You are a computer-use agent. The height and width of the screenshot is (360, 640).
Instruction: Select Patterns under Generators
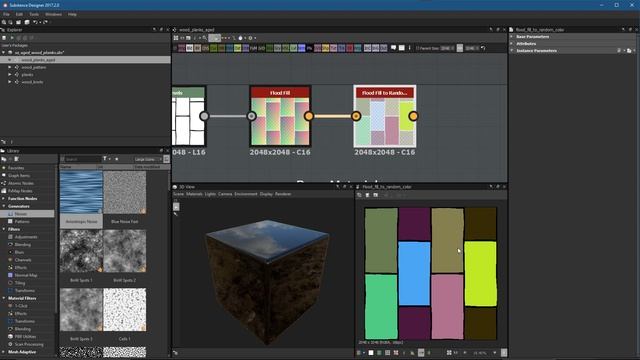[x=22, y=222]
